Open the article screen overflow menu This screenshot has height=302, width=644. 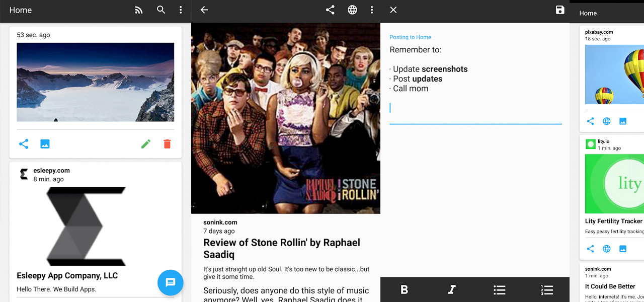click(x=372, y=10)
